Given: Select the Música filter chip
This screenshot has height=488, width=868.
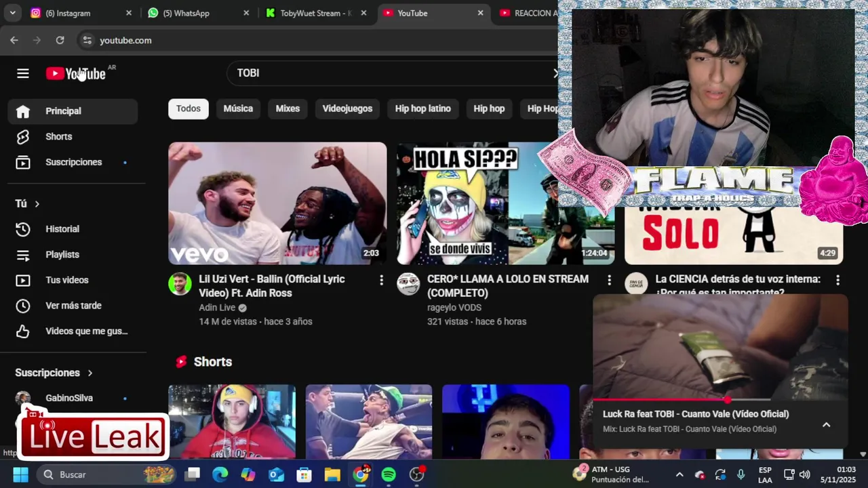Looking at the screenshot, I should (238, 108).
